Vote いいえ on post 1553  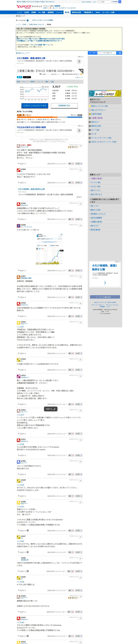point(79,404)
